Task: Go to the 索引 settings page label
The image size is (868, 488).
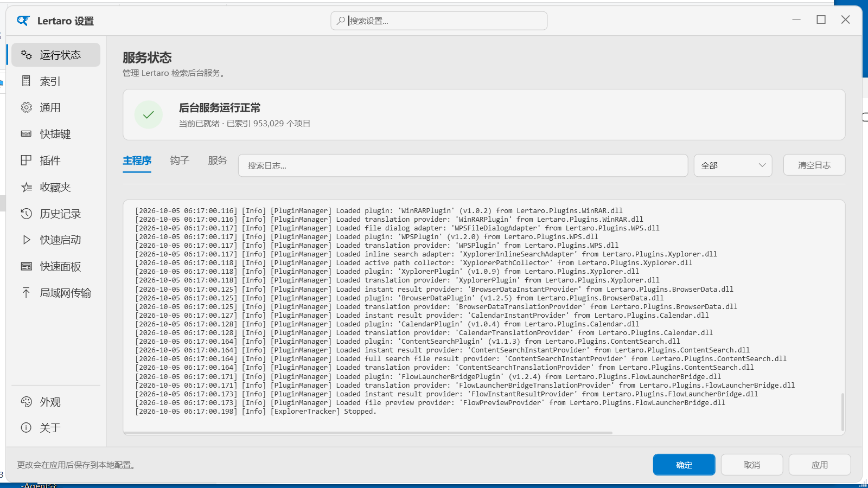Action: coord(50,81)
